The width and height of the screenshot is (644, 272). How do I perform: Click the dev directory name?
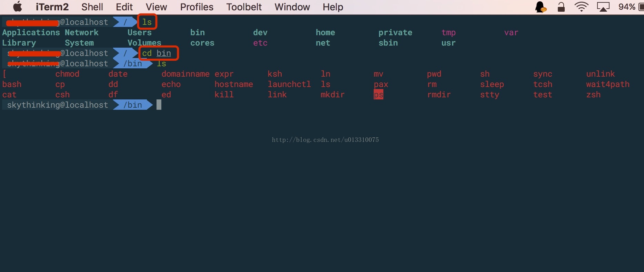pyautogui.click(x=260, y=32)
